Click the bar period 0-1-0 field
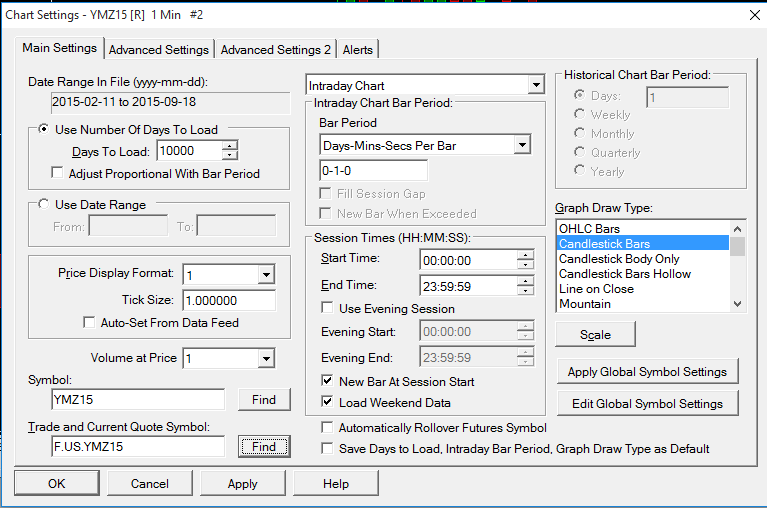 pos(373,171)
